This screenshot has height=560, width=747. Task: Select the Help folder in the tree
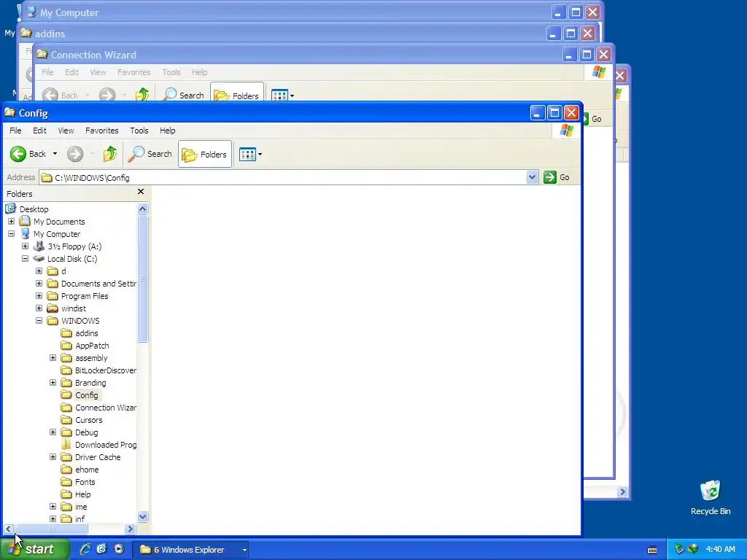click(82, 494)
